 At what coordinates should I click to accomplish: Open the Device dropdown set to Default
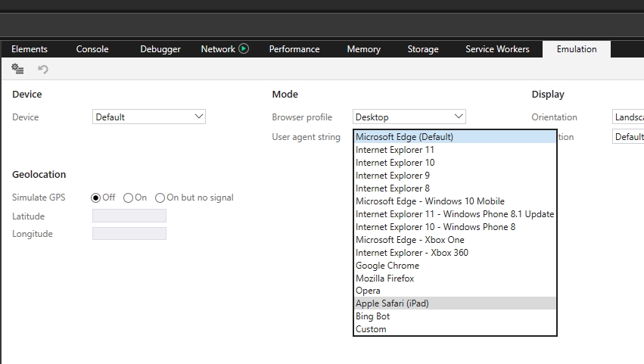click(148, 117)
